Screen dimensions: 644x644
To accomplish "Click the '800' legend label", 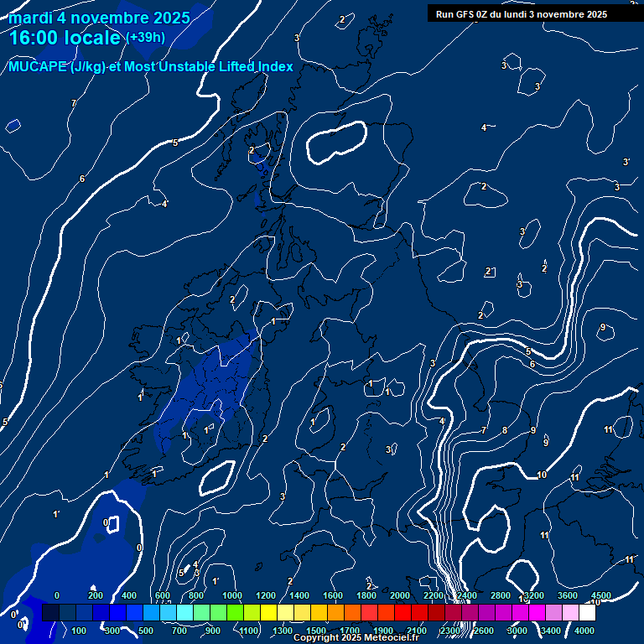I will [x=196, y=595].
